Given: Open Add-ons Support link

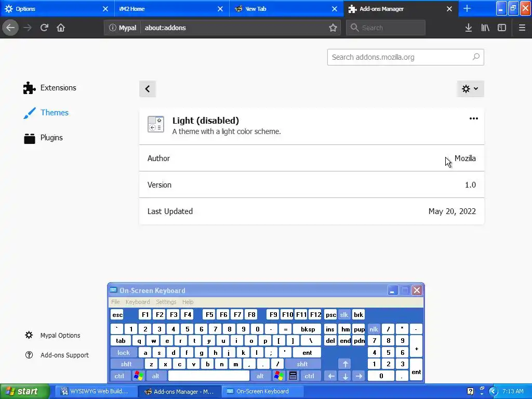Looking at the screenshot, I should 57,355.
